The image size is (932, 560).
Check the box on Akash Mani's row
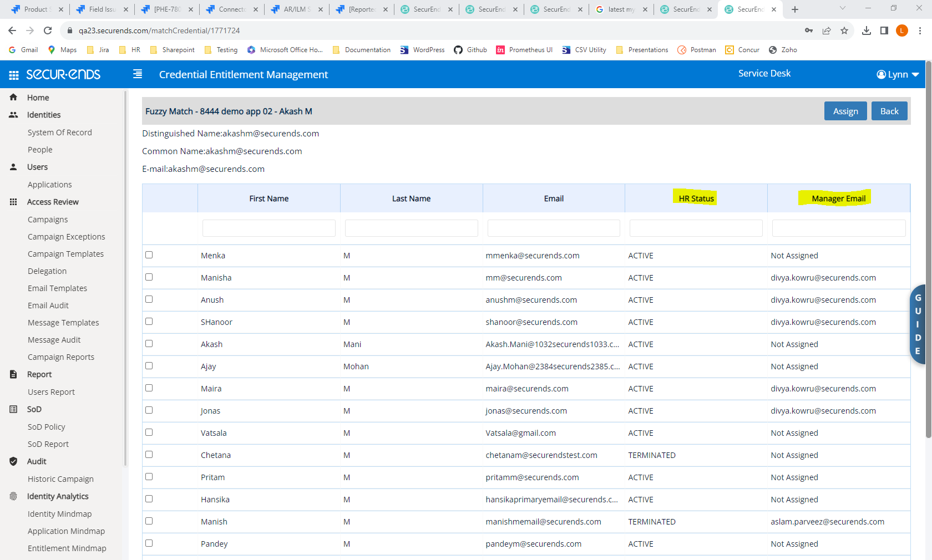(148, 343)
